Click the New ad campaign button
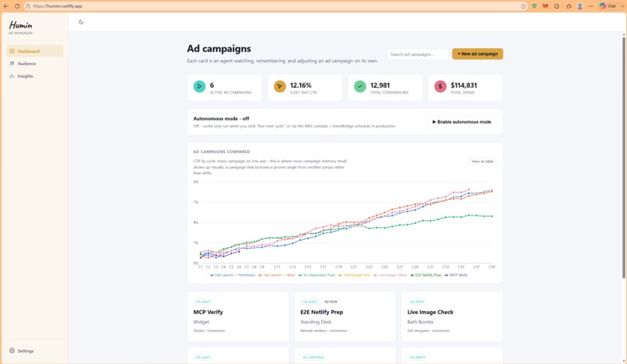 [x=478, y=54]
